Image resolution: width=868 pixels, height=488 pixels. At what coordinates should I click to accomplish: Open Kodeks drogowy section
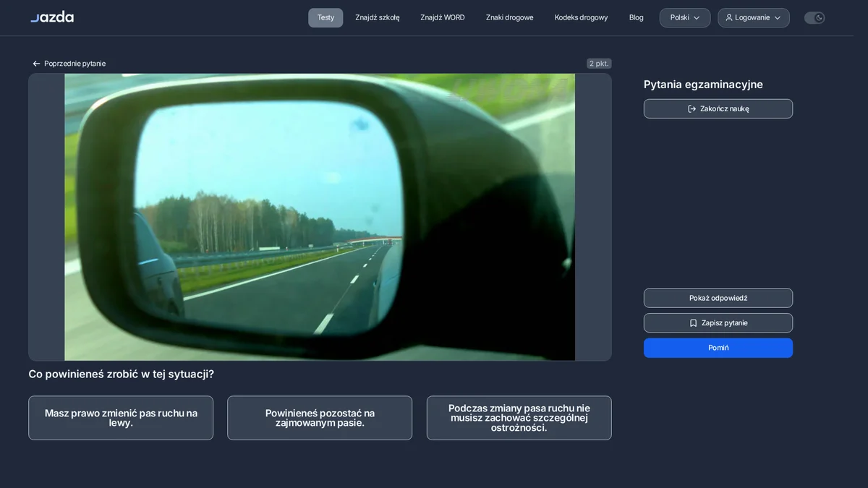(582, 17)
